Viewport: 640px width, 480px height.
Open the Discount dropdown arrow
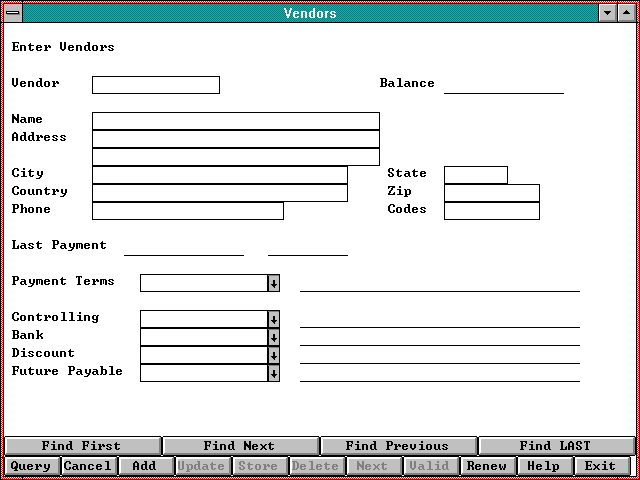pos(273,355)
